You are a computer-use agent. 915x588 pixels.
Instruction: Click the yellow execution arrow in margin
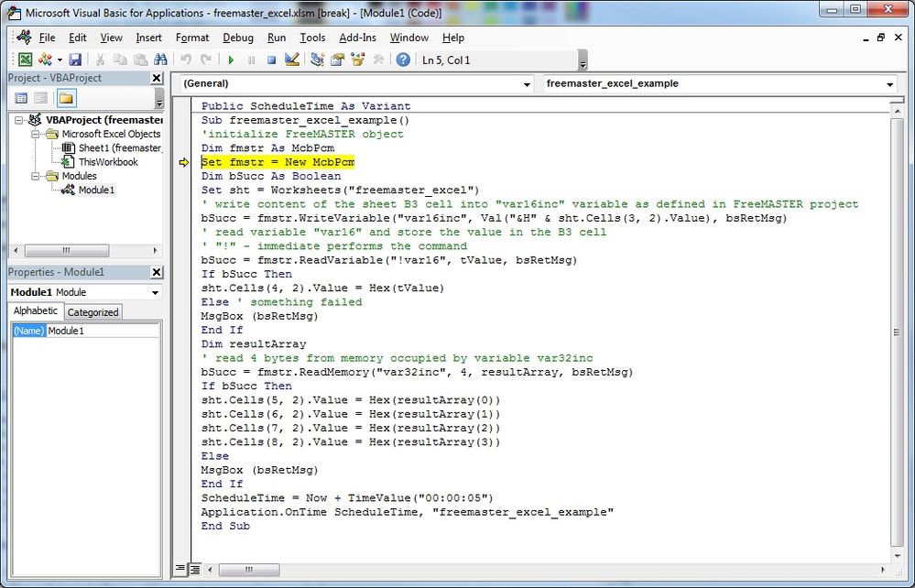click(x=184, y=162)
